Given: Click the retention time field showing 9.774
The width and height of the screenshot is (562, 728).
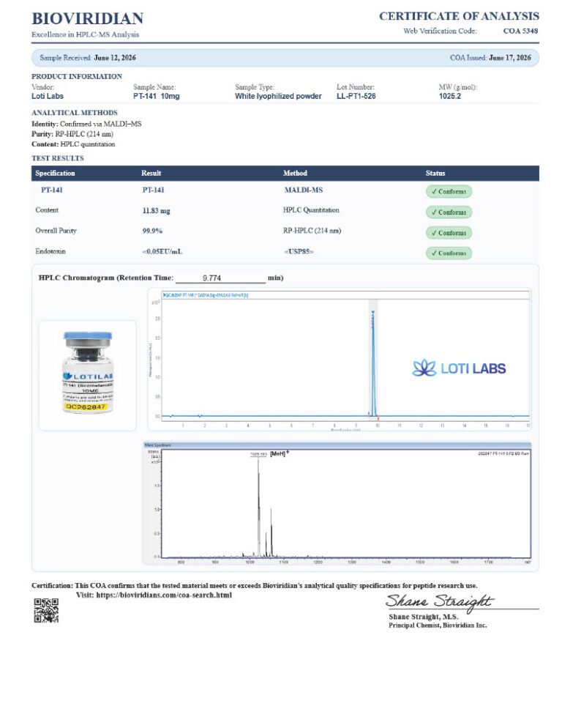Looking at the screenshot, I should pyautogui.click(x=220, y=278).
